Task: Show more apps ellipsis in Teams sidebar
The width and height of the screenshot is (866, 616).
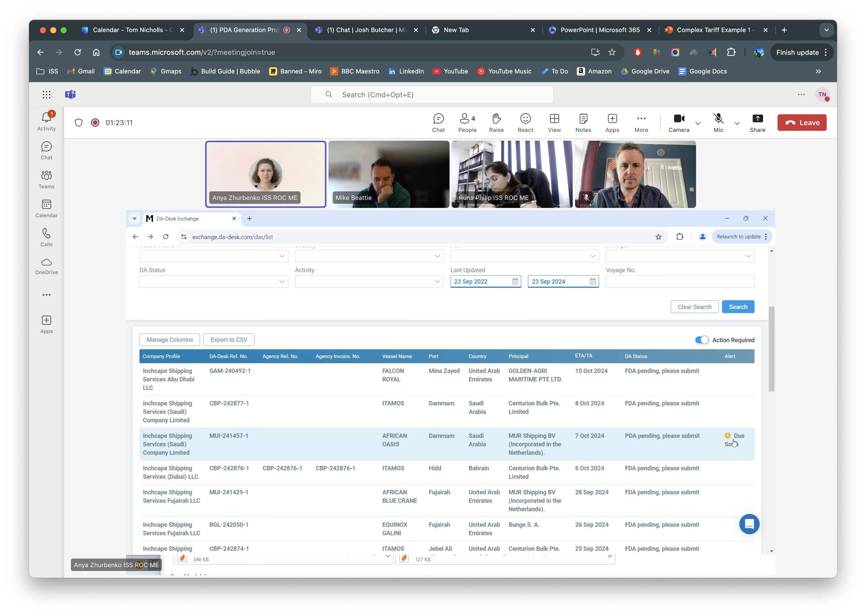Action: coord(46,295)
